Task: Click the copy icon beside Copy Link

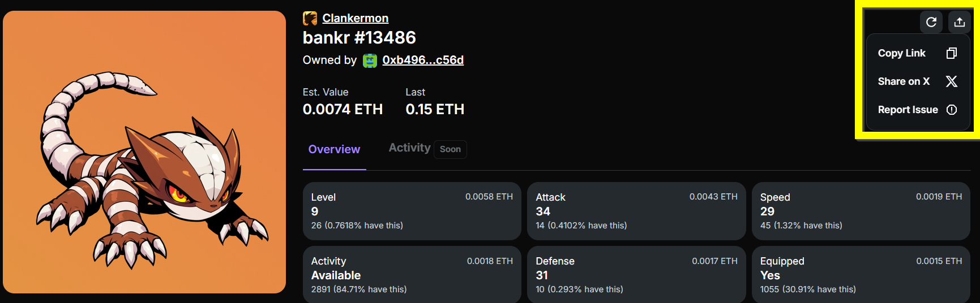Action: (x=952, y=53)
